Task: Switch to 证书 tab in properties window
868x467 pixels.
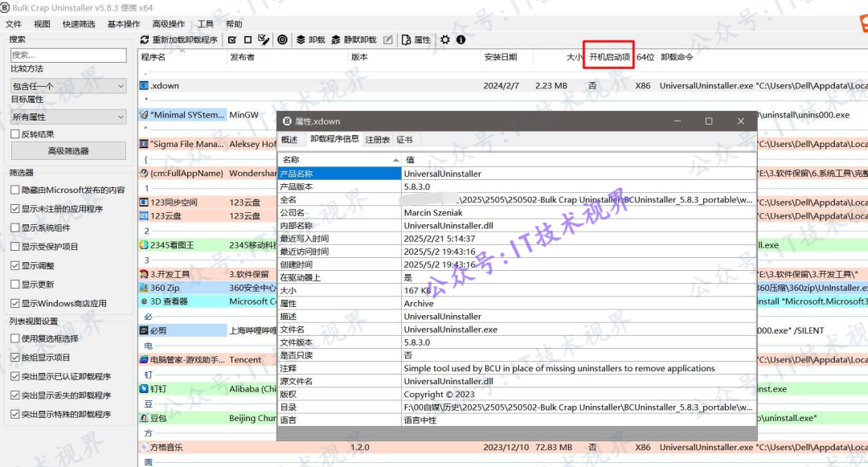Action: [404, 139]
